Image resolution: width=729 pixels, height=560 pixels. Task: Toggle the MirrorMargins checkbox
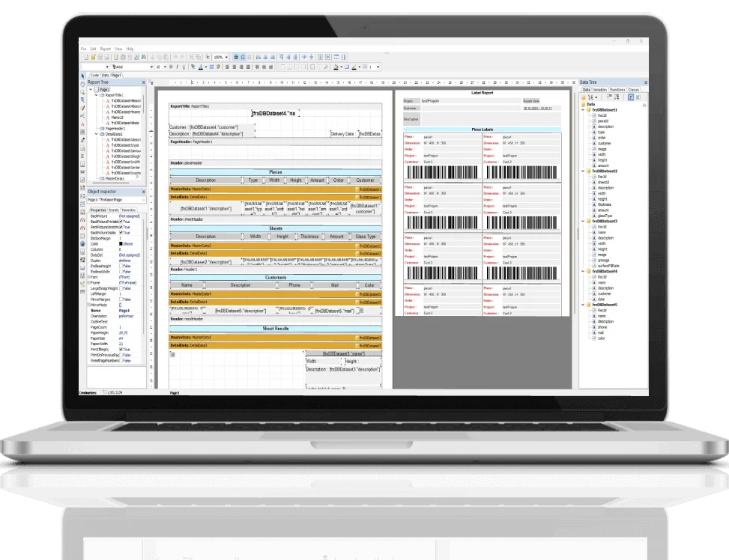pyautogui.click(x=121, y=299)
